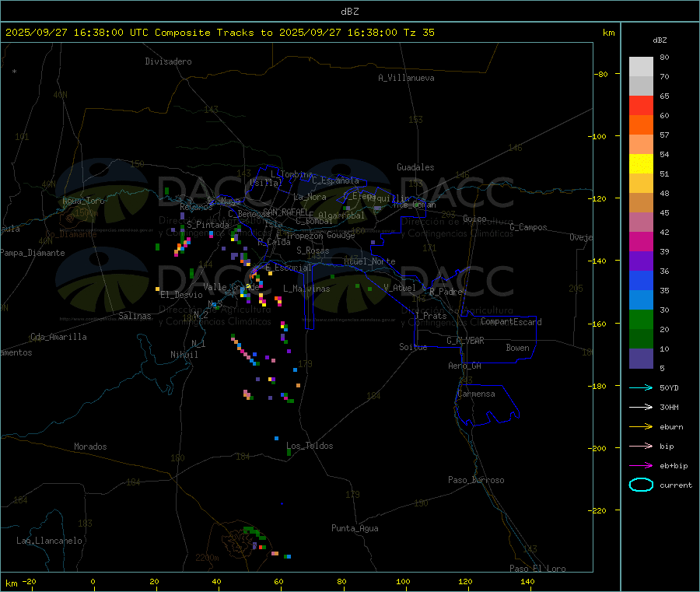700x592 pixels.
Task: Click the G_ALVEAR map label
Action: point(466,341)
